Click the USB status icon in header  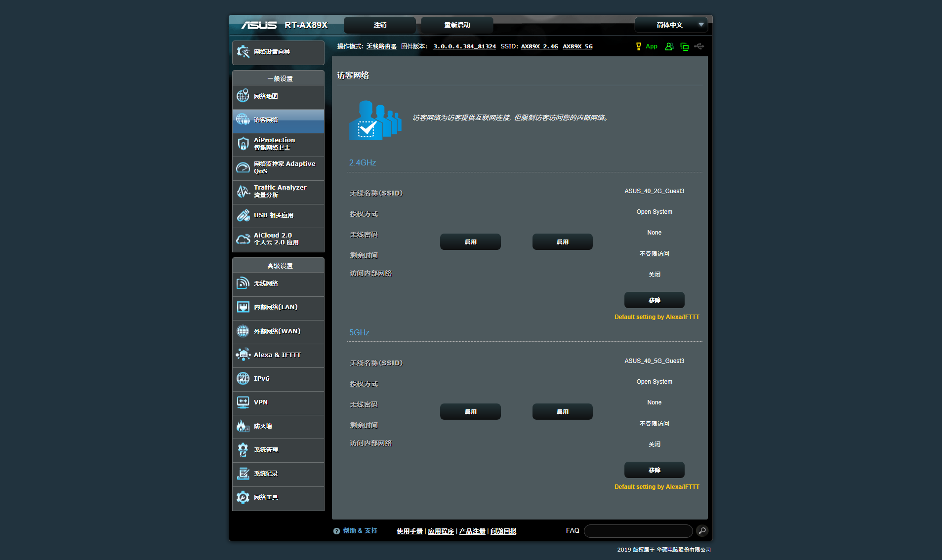pyautogui.click(x=699, y=46)
